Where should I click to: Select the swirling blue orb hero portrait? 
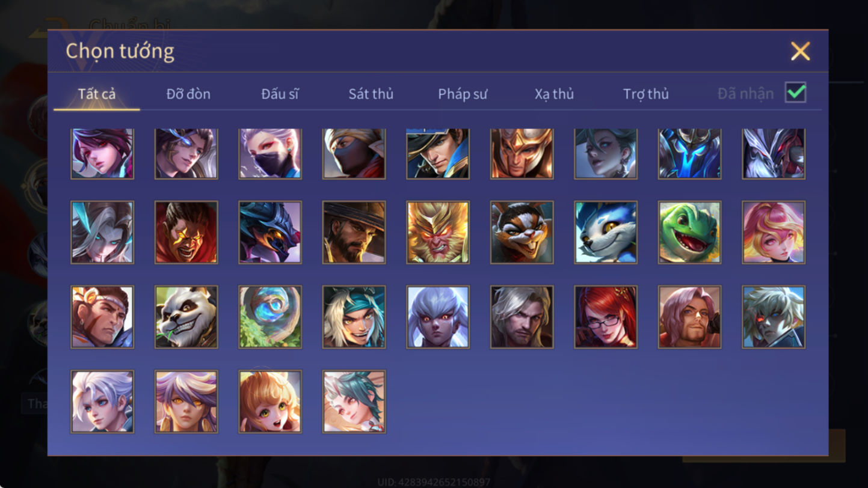[x=270, y=317]
